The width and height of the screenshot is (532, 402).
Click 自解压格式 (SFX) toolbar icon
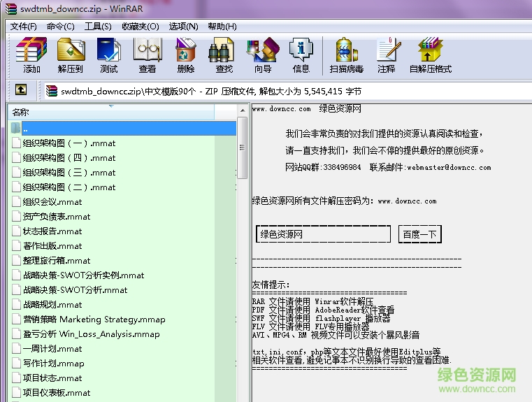(430, 55)
